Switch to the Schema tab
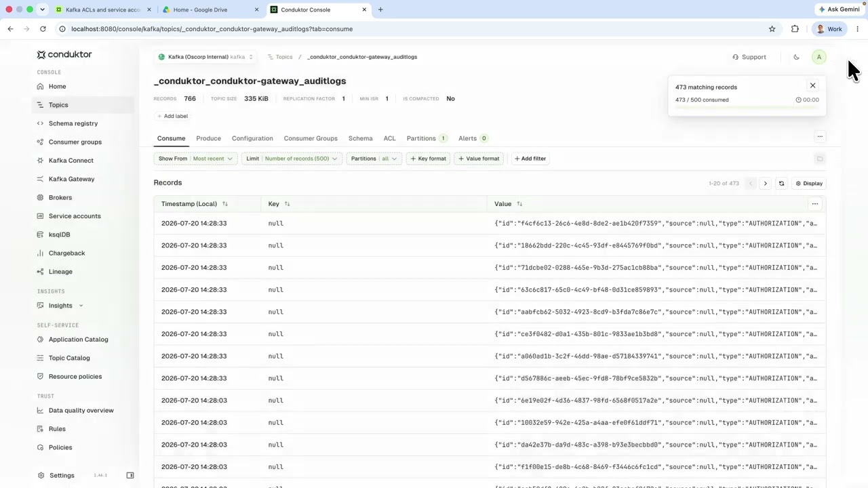The height and width of the screenshot is (488, 868). (360, 138)
